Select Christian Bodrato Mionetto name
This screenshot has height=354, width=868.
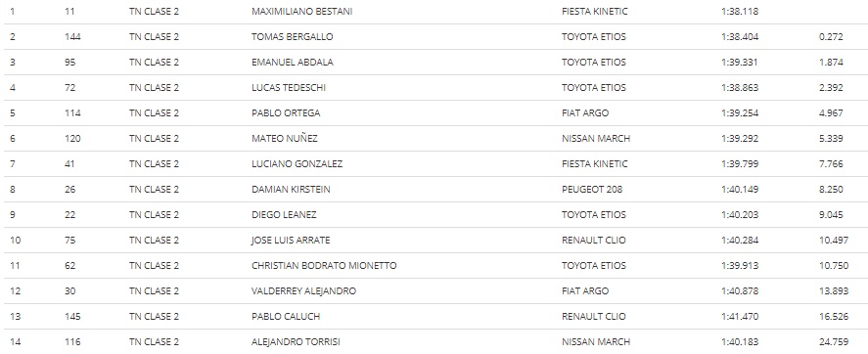point(324,266)
